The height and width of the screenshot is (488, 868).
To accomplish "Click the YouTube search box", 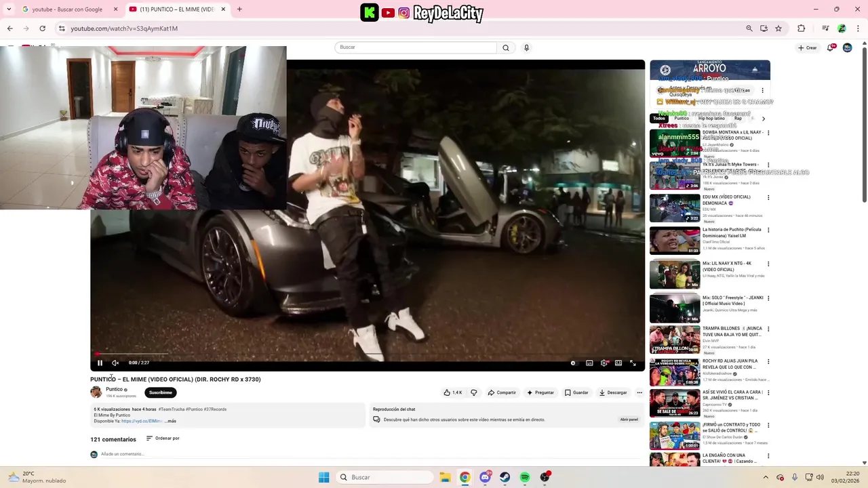I will [x=416, y=47].
